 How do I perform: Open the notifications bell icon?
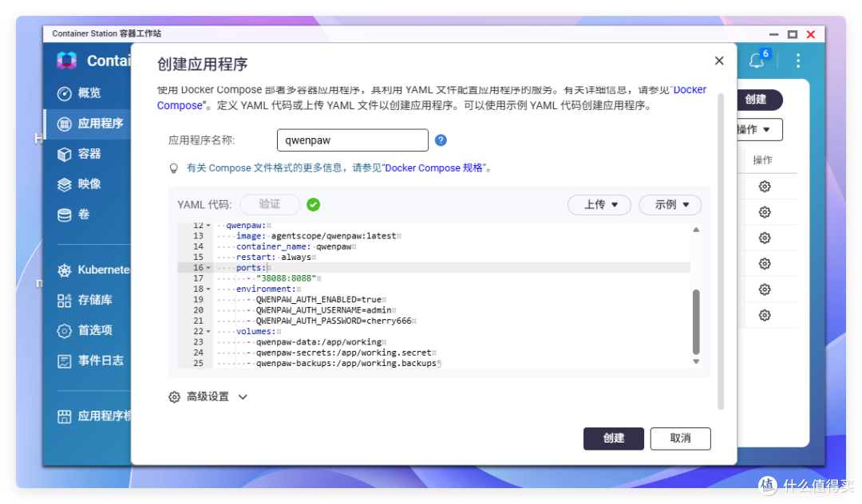[757, 61]
